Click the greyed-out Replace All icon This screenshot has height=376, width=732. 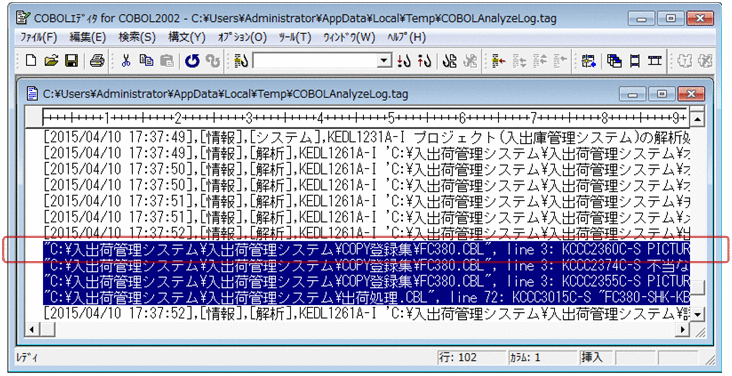coord(471,61)
